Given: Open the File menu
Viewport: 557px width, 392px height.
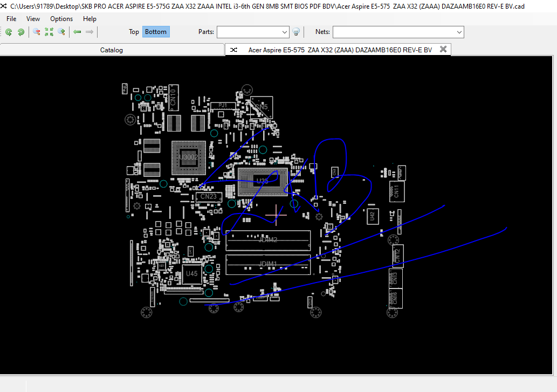Looking at the screenshot, I should [11, 19].
